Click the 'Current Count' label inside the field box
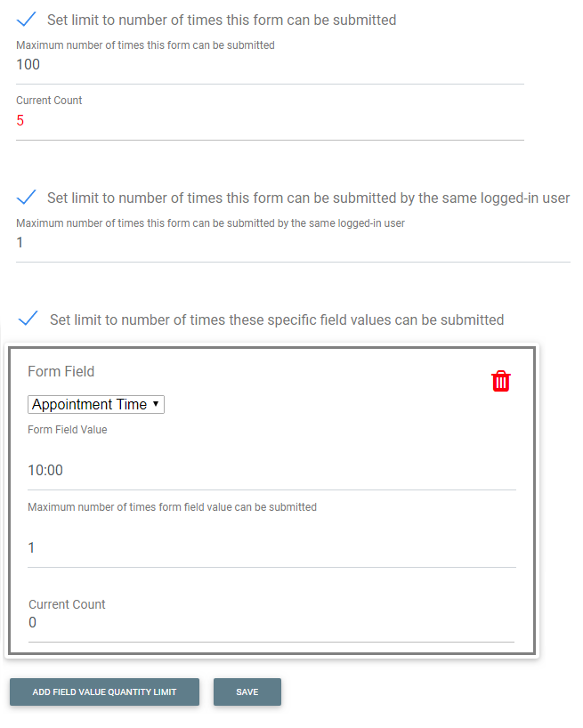Viewport: 583px width, 728px height. click(x=67, y=604)
